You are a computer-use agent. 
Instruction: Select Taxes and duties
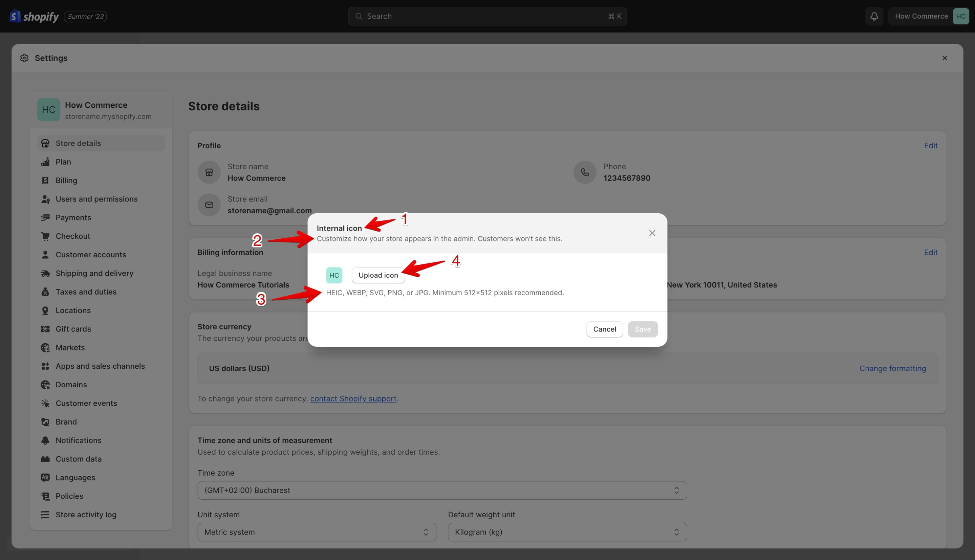[x=101, y=292]
